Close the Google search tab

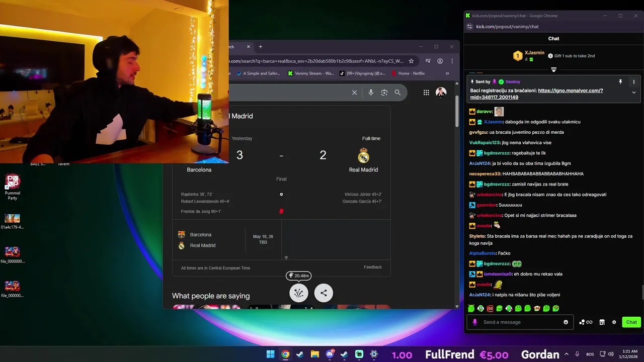pyautogui.click(x=248, y=47)
